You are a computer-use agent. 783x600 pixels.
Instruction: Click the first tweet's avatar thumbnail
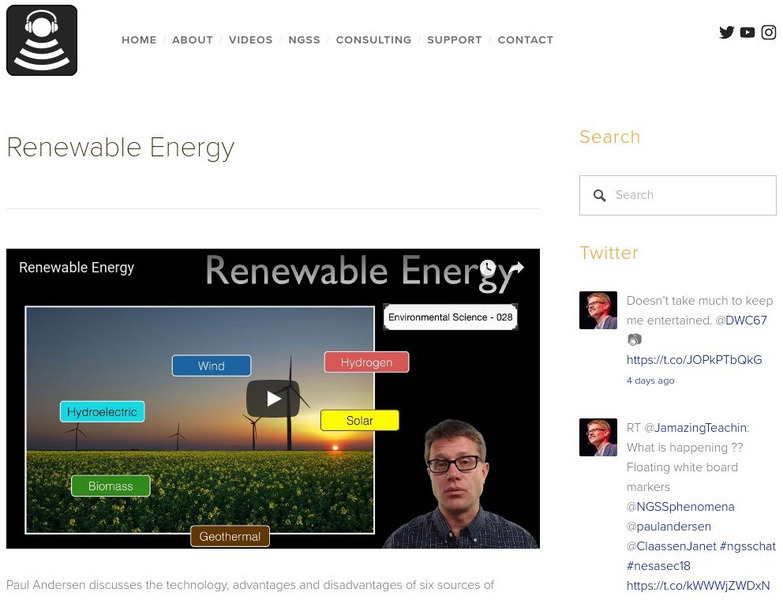(x=598, y=310)
